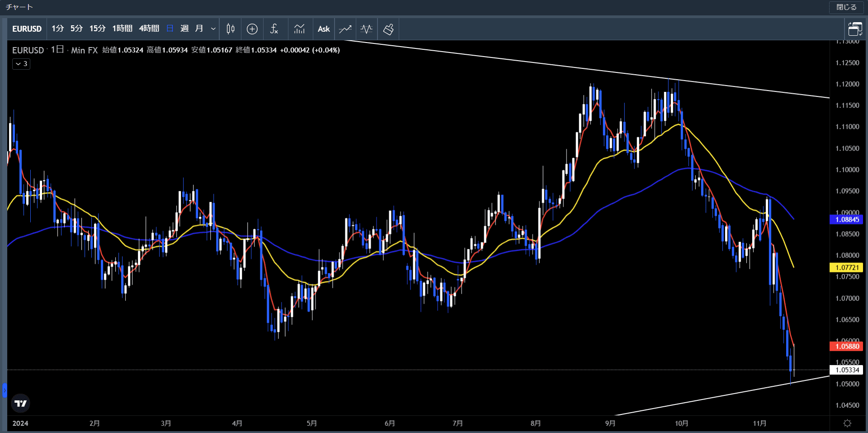The height and width of the screenshot is (433, 868).
Task: Expand the collapsed 3 indicators legend
Action: click(x=21, y=64)
